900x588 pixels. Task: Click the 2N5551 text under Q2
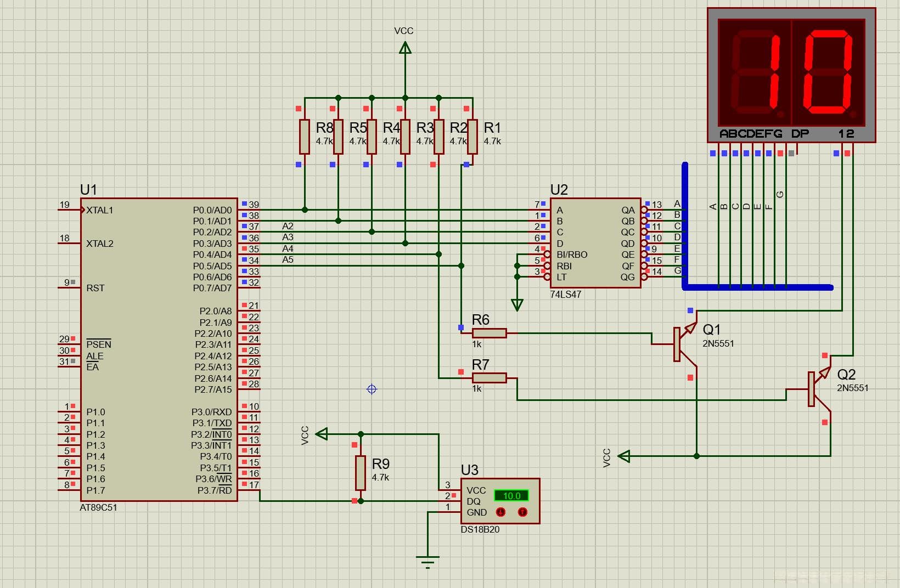tap(853, 388)
